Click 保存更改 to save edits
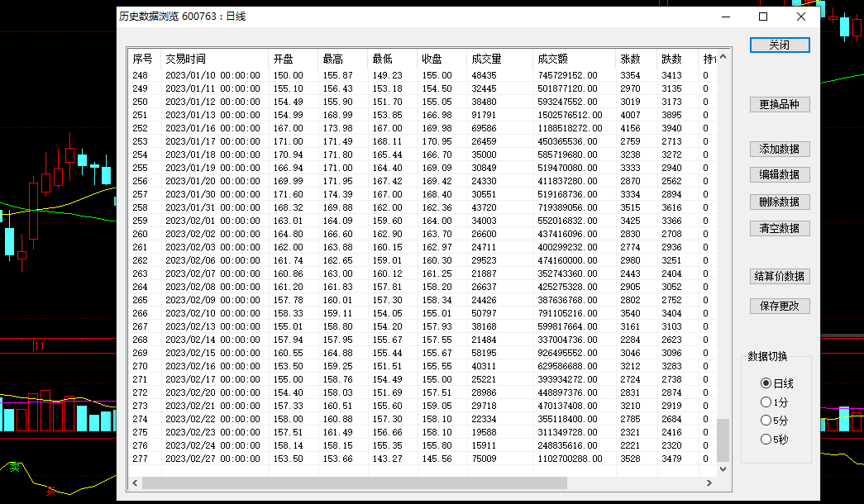 (x=779, y=307)
